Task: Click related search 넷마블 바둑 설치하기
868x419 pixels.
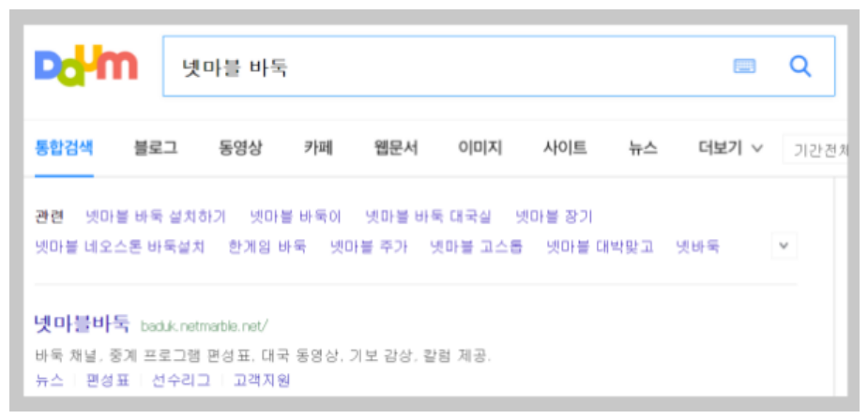Action: click(156, 217)
